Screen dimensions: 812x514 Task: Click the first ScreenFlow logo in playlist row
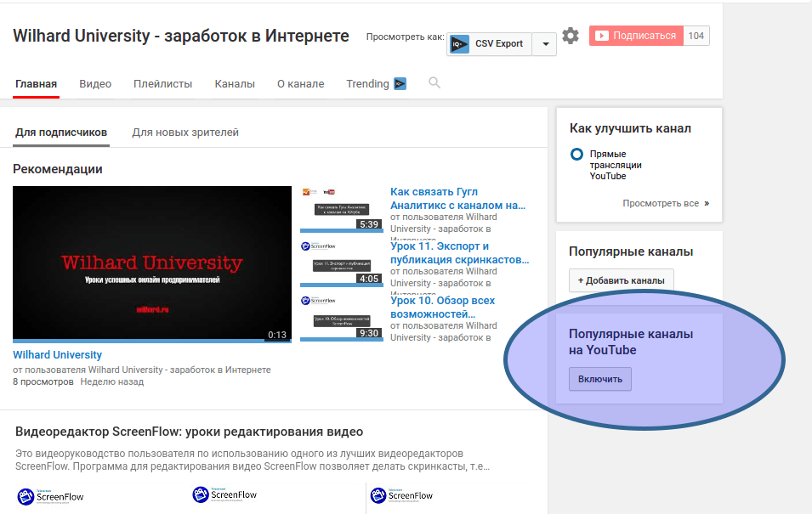coord(51,495)
